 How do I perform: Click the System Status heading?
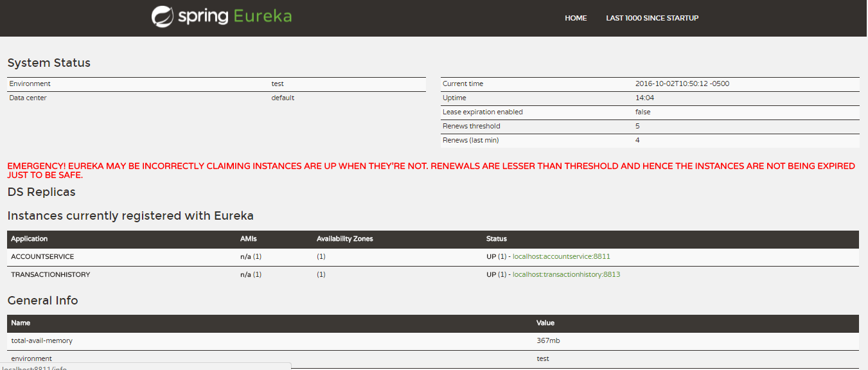[x=49, y=63]
